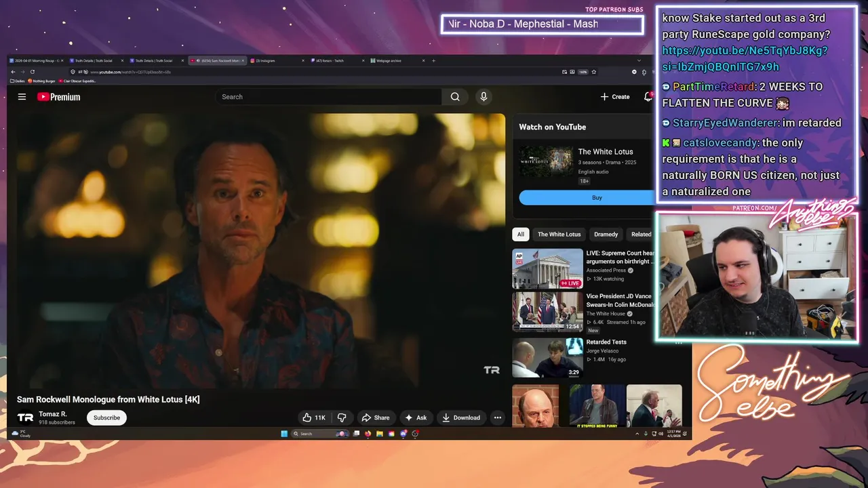Open Task View from taskbar
868x488 pixels.
[x=356, y=434]
